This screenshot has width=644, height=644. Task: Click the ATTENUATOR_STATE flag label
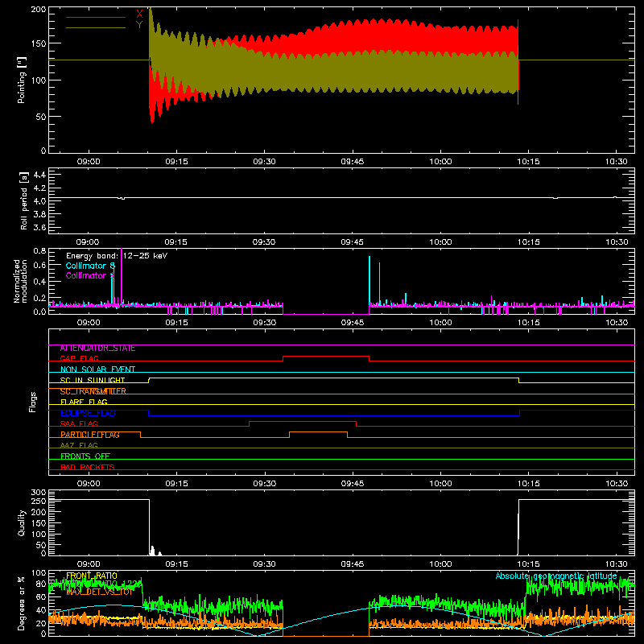(x=97, y=349)
